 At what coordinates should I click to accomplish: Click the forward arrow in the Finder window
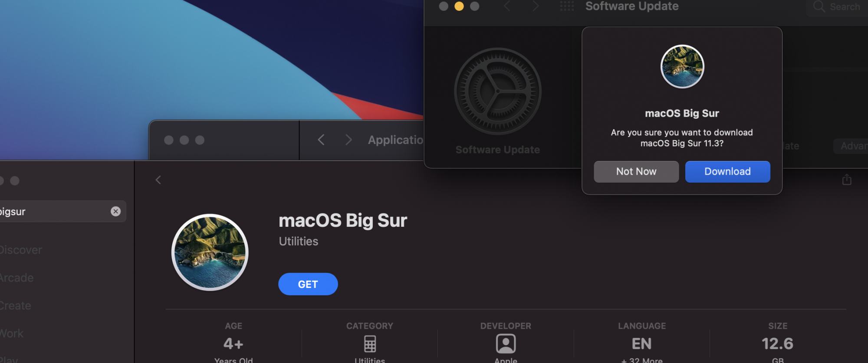(348, 140)
